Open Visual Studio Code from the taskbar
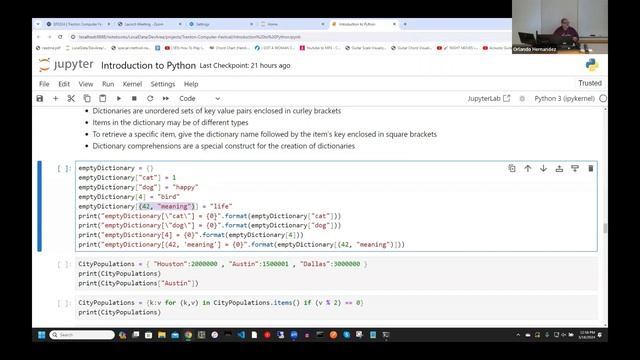 tap(241, 335)
